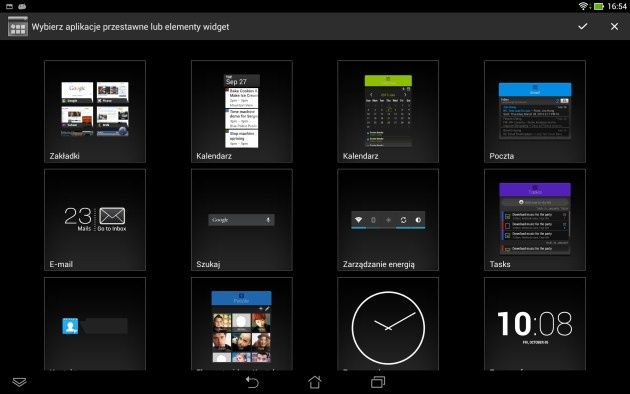Select the Zarządzanie energią power widget
This screenshot has height=394, width=630.
[x=388, y=220]
